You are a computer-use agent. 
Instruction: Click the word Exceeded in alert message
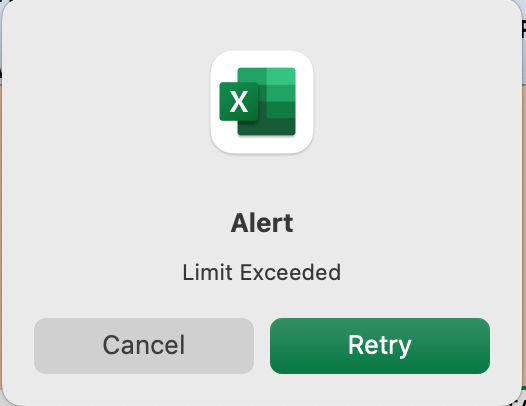coord(291,272)
